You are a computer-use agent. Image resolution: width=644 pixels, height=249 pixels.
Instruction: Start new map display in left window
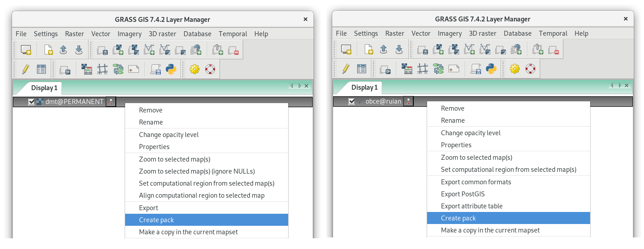[26, 50]
